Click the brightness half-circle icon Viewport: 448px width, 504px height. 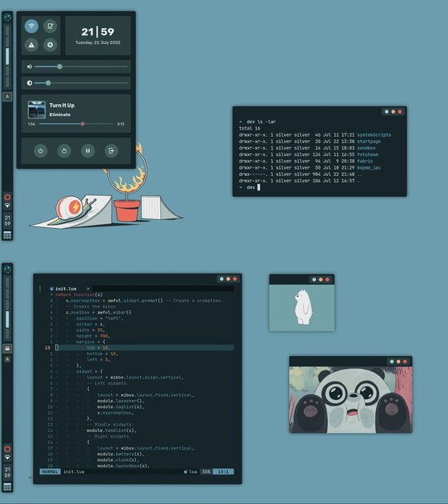[x=30, y=83]
